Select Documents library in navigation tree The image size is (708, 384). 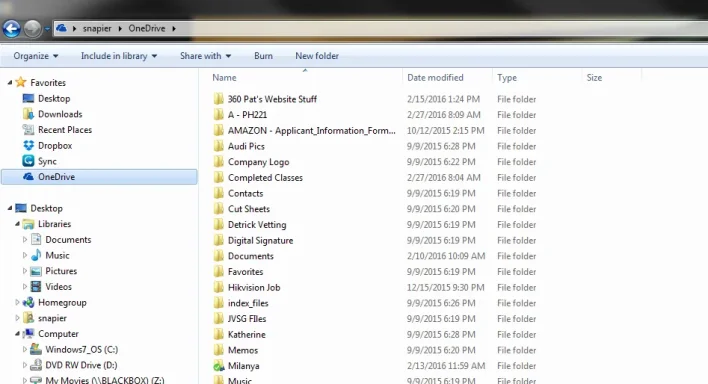pos(68,240)
